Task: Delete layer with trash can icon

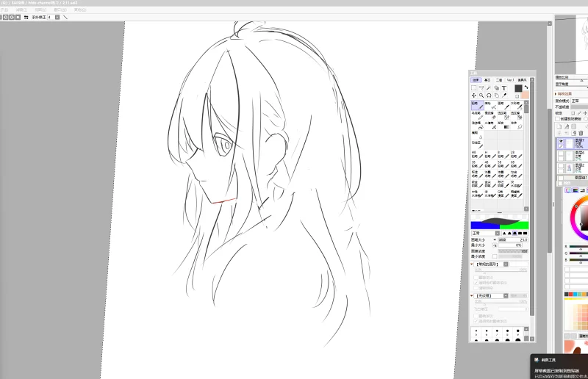Action: [581, 133]
